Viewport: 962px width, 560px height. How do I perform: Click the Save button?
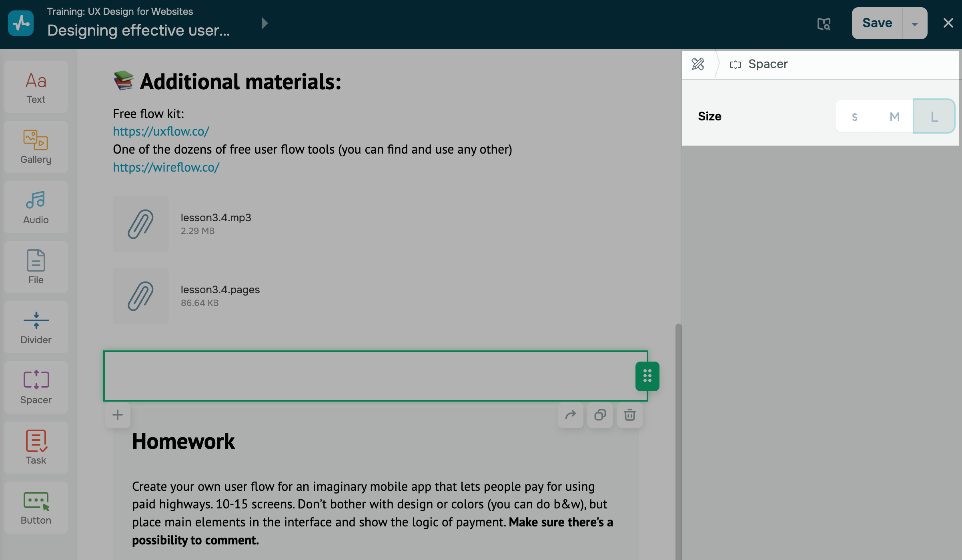click(877, 23)
